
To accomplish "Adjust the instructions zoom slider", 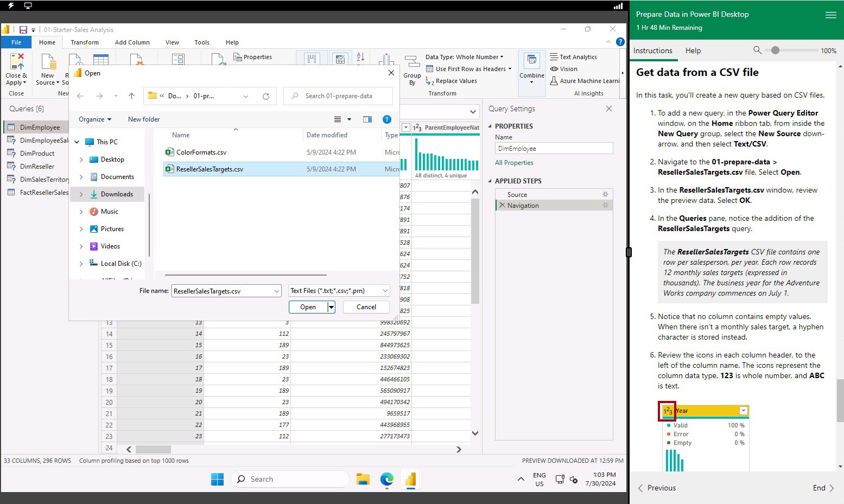I will [x=776, y=50].
